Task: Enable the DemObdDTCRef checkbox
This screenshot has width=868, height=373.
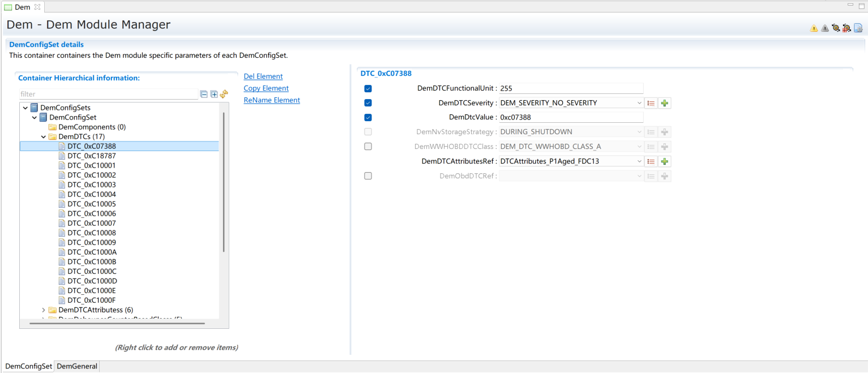Action: (368, 176)
